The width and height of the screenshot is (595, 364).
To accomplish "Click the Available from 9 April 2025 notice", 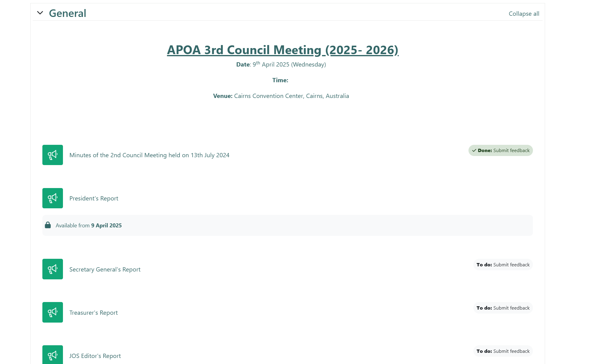I will coord(88,225).
